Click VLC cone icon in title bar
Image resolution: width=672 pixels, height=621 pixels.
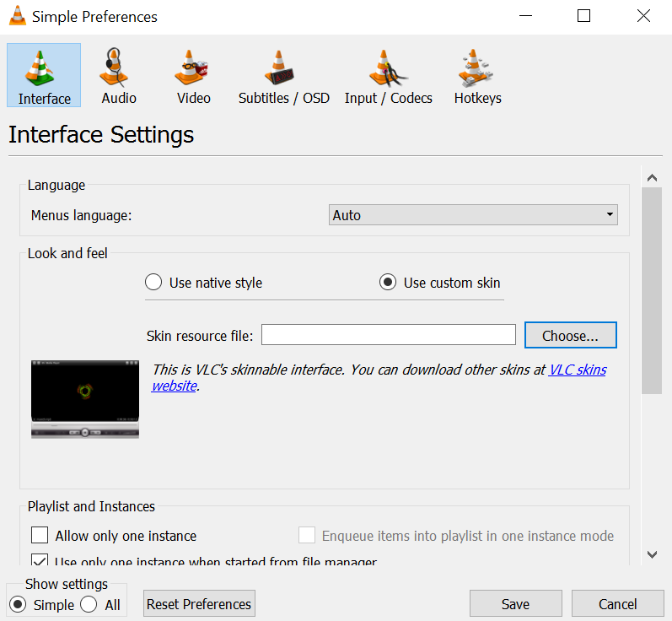(17, 16)
